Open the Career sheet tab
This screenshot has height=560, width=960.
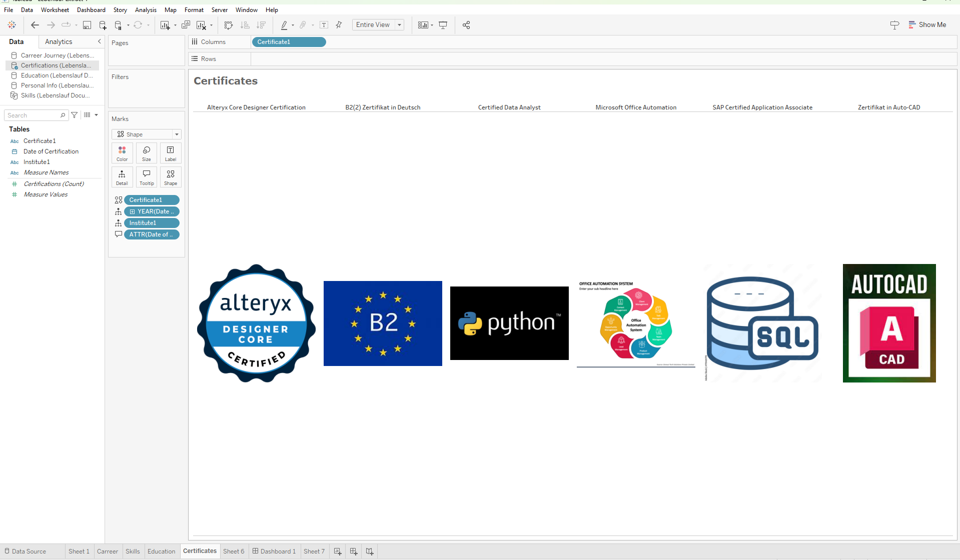coord(108,551)
